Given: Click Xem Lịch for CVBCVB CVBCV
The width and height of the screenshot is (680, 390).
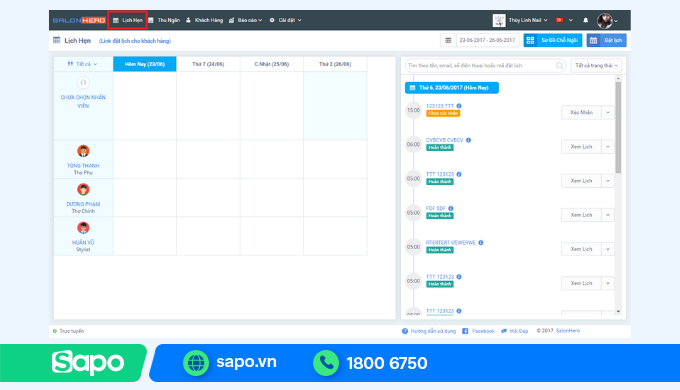Looking at the screenshot, I should click(x=581, y=147).
